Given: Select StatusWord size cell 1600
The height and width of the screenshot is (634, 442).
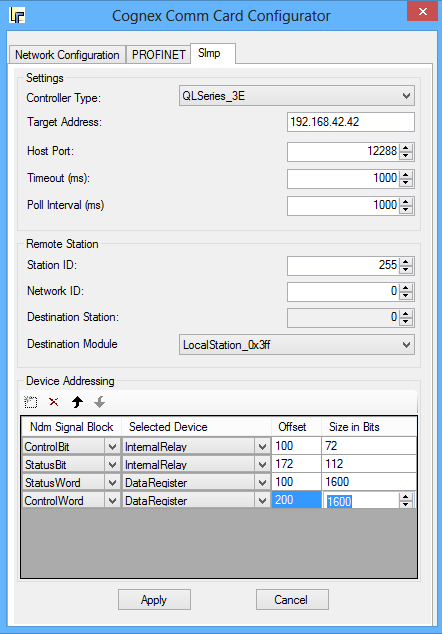Looking at the screenshot, I should (369, 482).
